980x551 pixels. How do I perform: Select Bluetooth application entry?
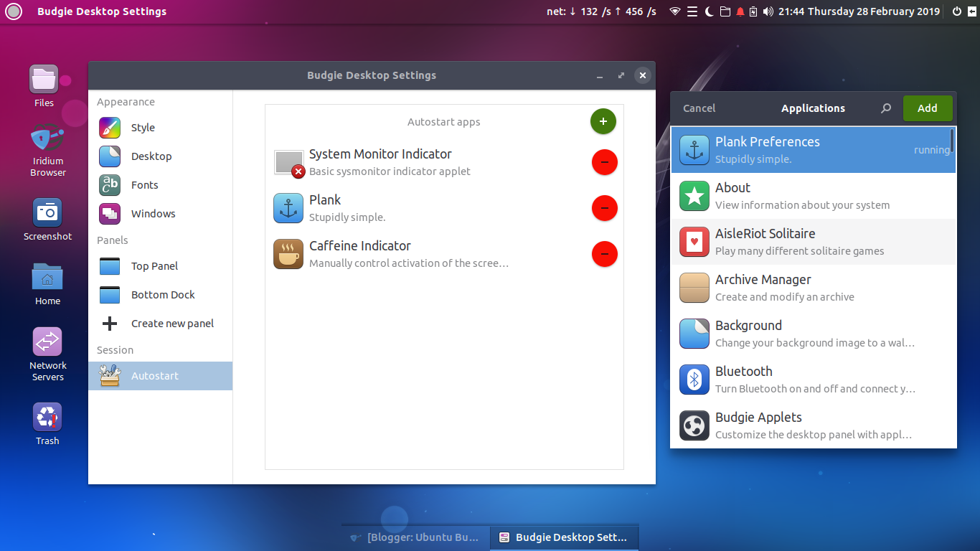click(x=814, y=380)
